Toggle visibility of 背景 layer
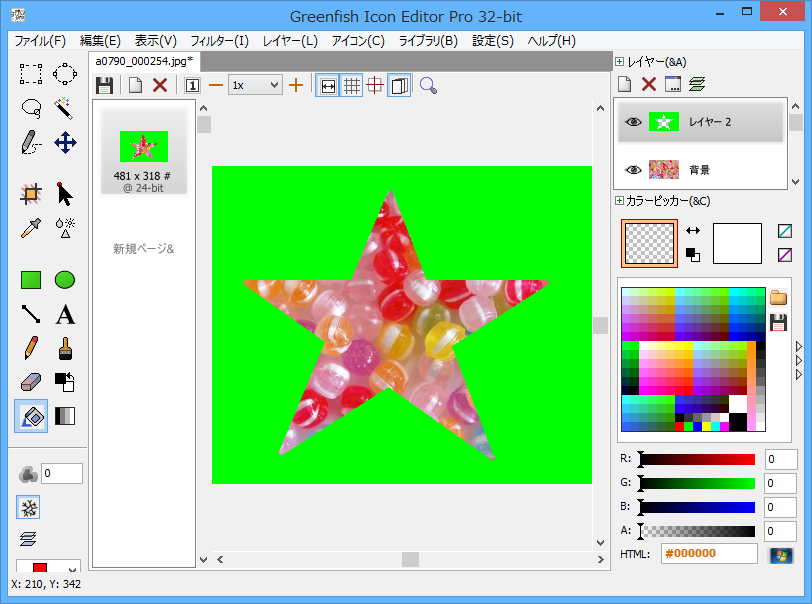 click(632, 170)
